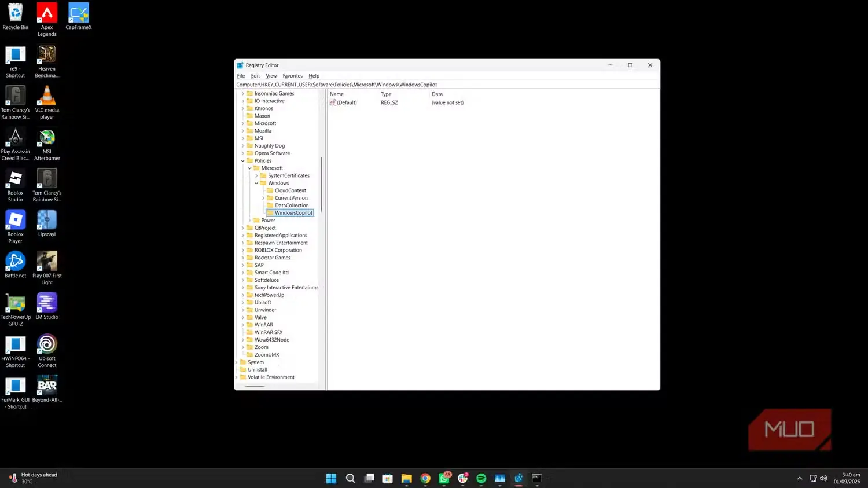
Task: Open Ubisoft Connect from the desktop
Action: click(47, 351)
